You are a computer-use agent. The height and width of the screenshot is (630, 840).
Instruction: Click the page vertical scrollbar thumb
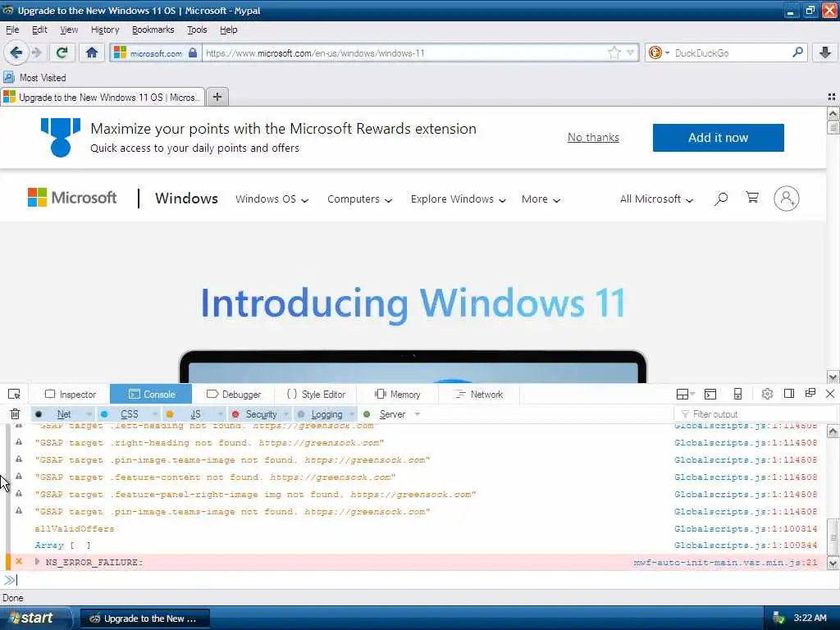tap(832, 127)
